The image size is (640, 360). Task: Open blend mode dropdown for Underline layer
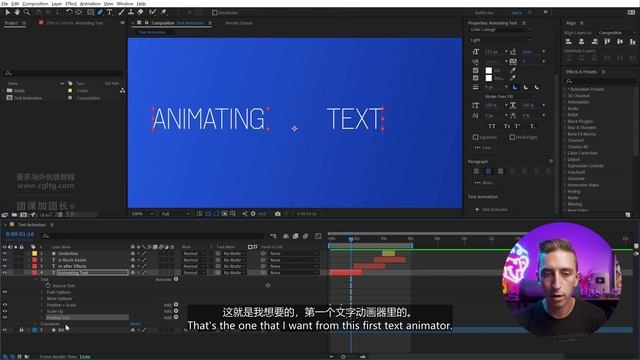193,253
